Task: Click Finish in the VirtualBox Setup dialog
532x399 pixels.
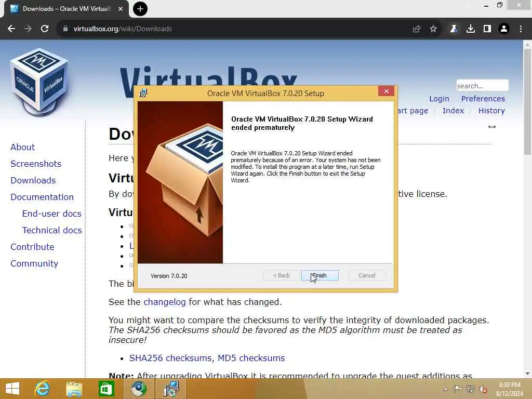Action: coord(320,275)
